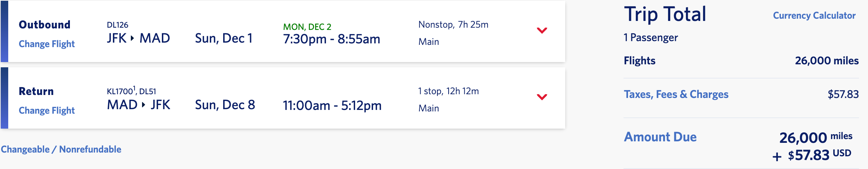Click the Amount Due label

pos(660,137)
